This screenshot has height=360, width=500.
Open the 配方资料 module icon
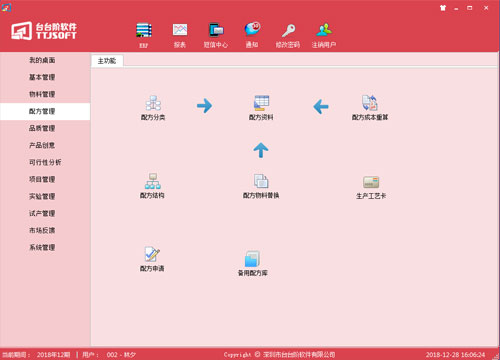pos(261,103)
